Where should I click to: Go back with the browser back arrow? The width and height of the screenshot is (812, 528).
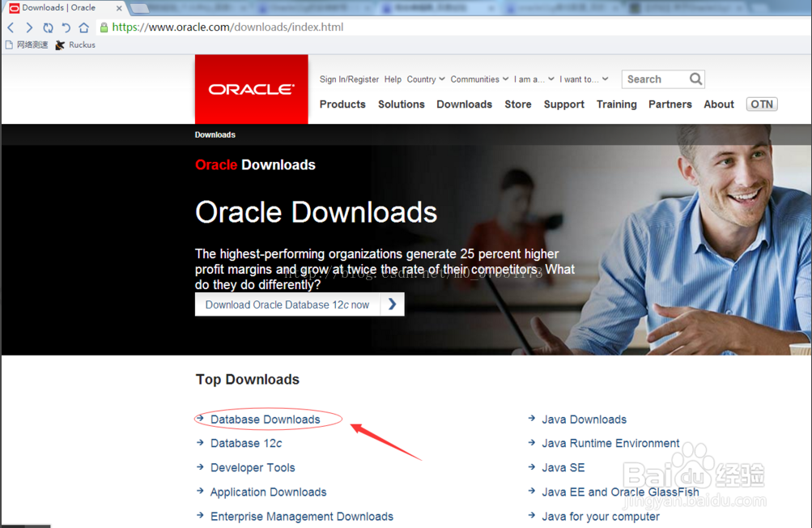(11, 28)
